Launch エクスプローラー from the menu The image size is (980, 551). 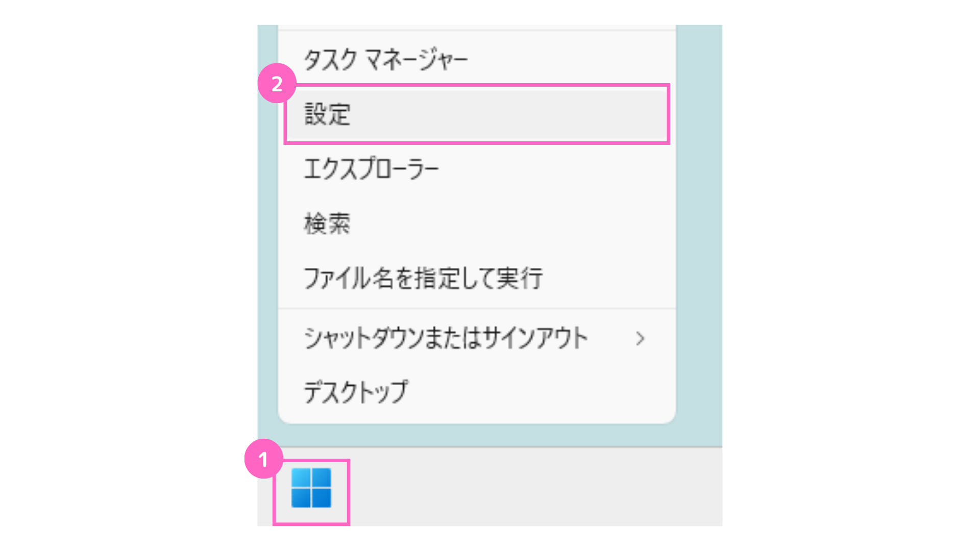point(477,168)
